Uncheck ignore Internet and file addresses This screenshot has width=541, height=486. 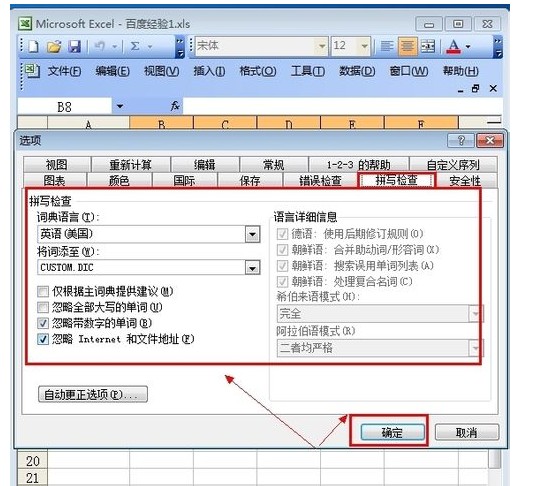(42, 339)
